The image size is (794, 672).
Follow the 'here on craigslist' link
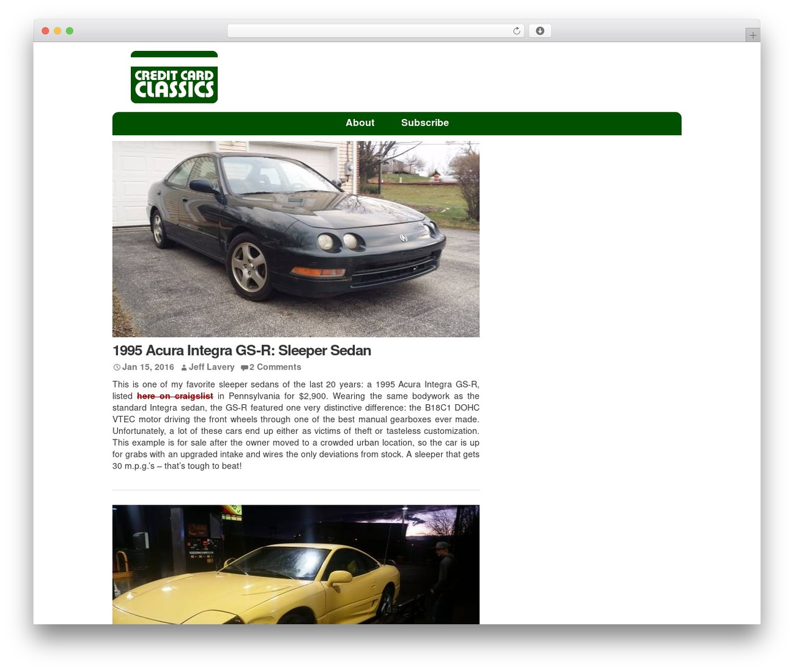click(175, 396)
